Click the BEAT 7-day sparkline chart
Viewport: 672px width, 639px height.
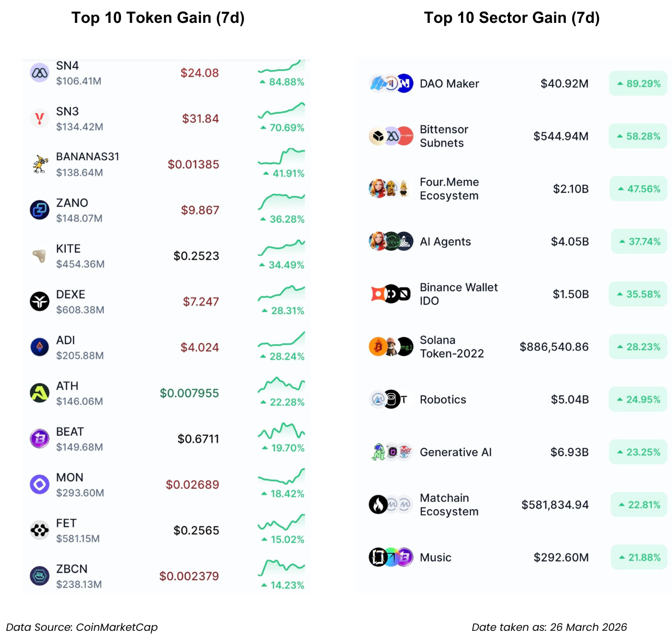(x=281, y=431)
